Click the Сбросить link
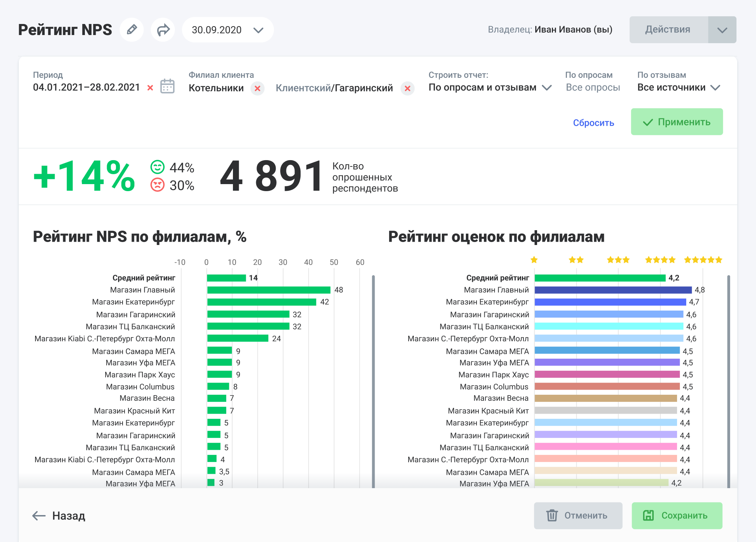Image resolution: width=756 pixels, height=542 pixels. click(593, 123)
